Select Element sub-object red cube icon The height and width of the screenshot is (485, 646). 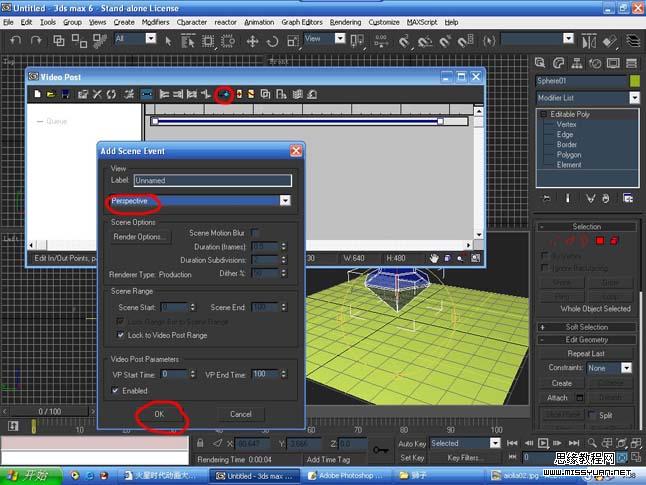pos(614,241)
